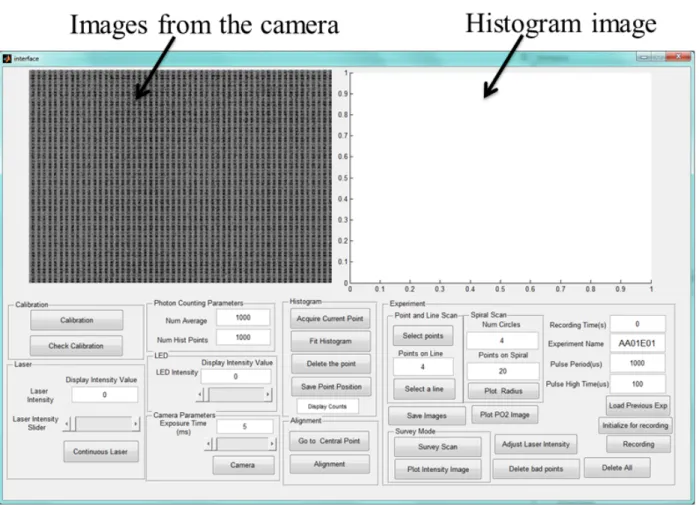Click Delete bad points button

(536, 469)
